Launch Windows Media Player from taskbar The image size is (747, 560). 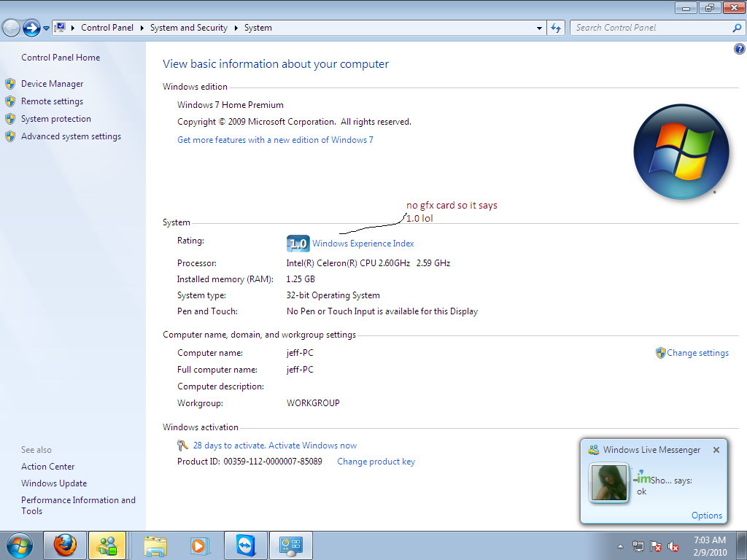[x=198, y=545]
